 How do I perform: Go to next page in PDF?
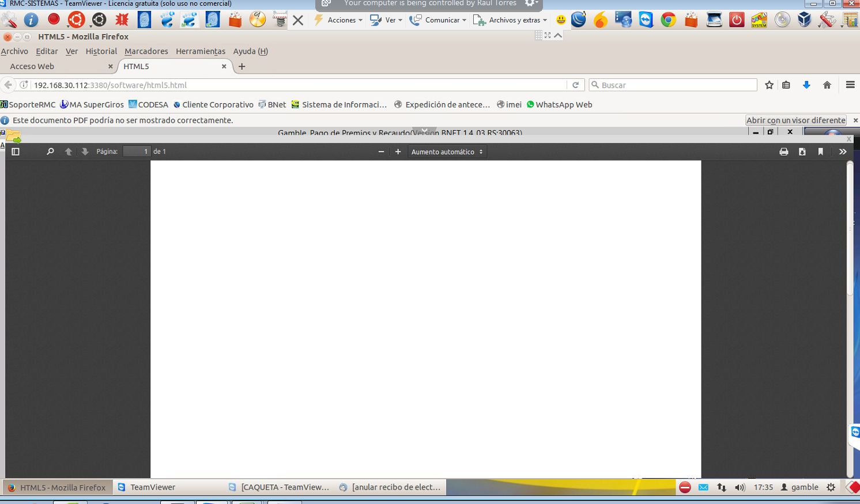pyautogui.click(x=85, y=151)
